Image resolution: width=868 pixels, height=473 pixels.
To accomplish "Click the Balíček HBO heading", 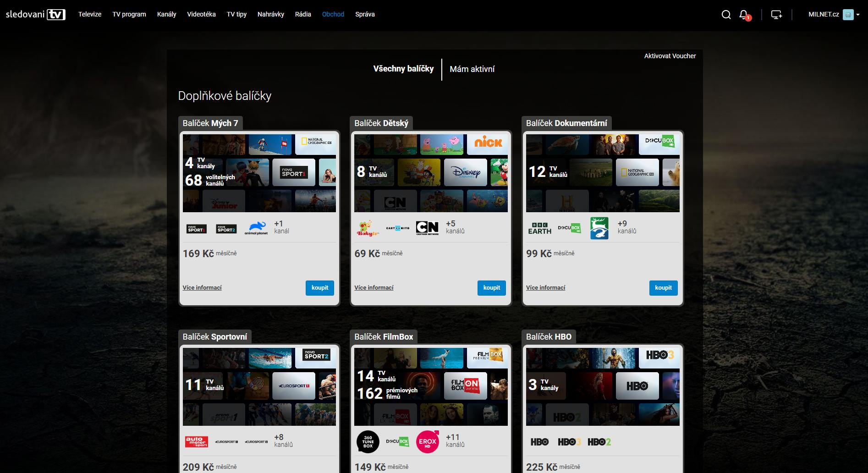I will 549,337.
